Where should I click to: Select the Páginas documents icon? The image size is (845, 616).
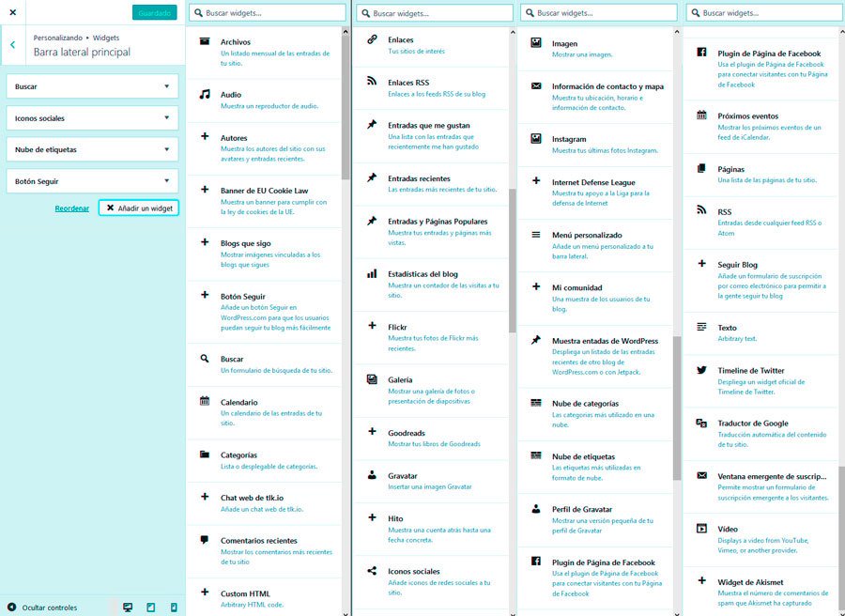(x=701, y=169)
